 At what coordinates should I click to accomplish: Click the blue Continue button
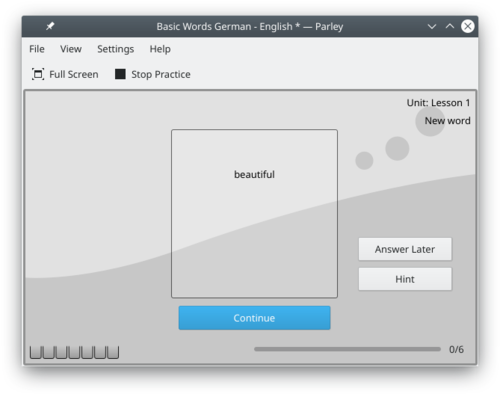point(254,318)
